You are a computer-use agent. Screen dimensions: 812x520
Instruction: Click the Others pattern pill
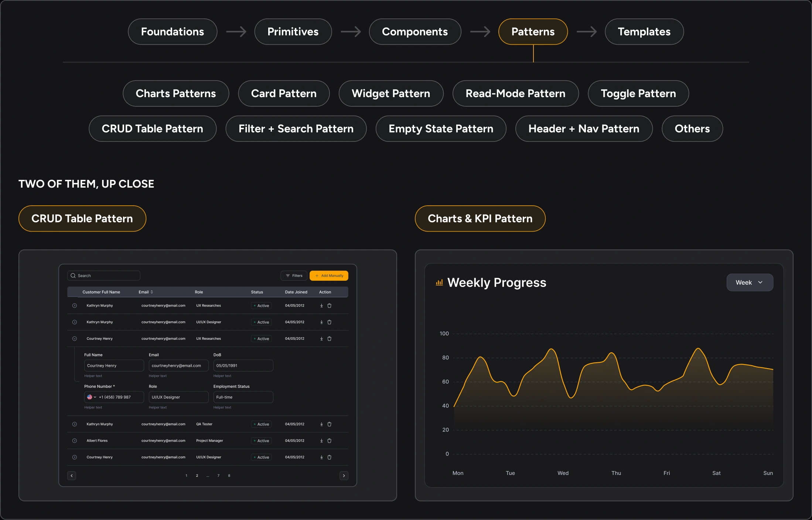[692, 129]
